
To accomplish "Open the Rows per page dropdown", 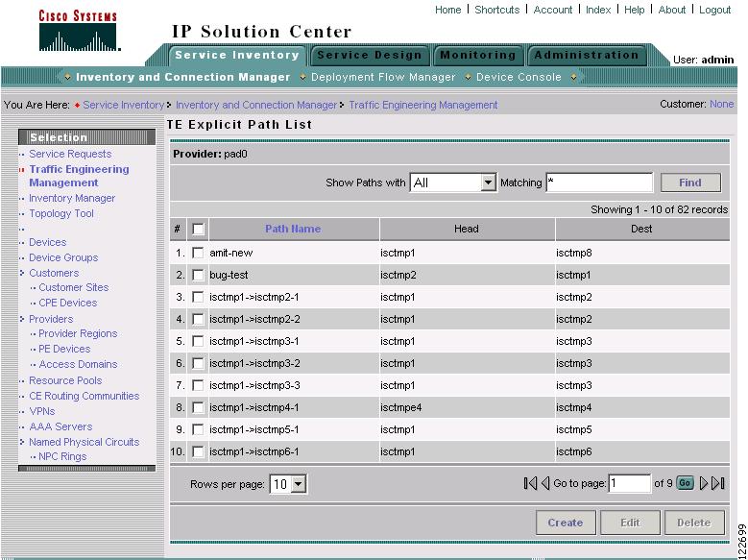I will click(x=289, y=484).
